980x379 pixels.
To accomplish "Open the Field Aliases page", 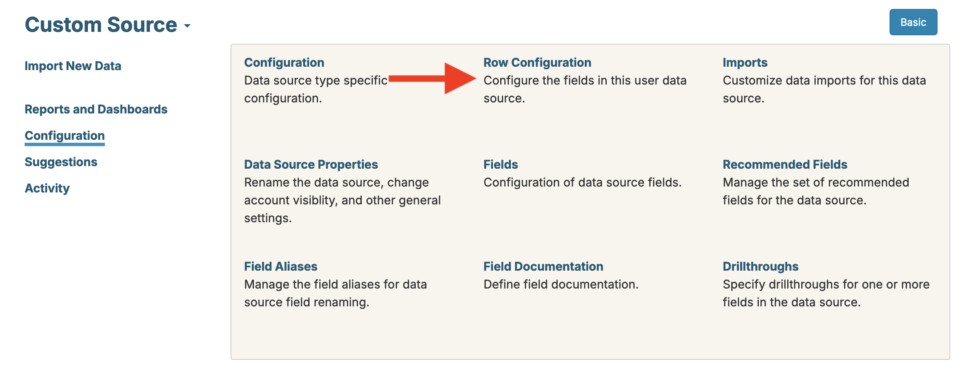I will [x=281, y=266].
